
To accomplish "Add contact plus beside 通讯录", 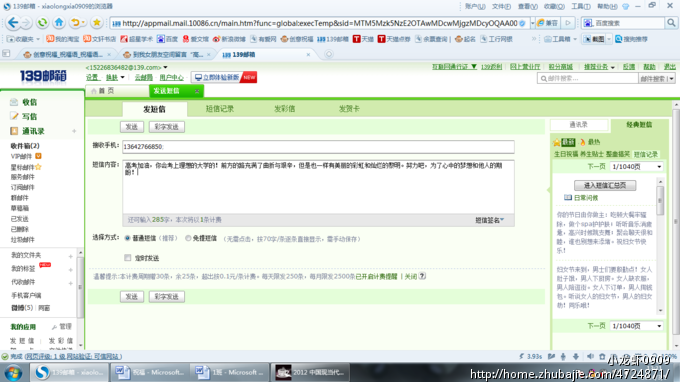I will pyautogui.click(x=74, y=131).
